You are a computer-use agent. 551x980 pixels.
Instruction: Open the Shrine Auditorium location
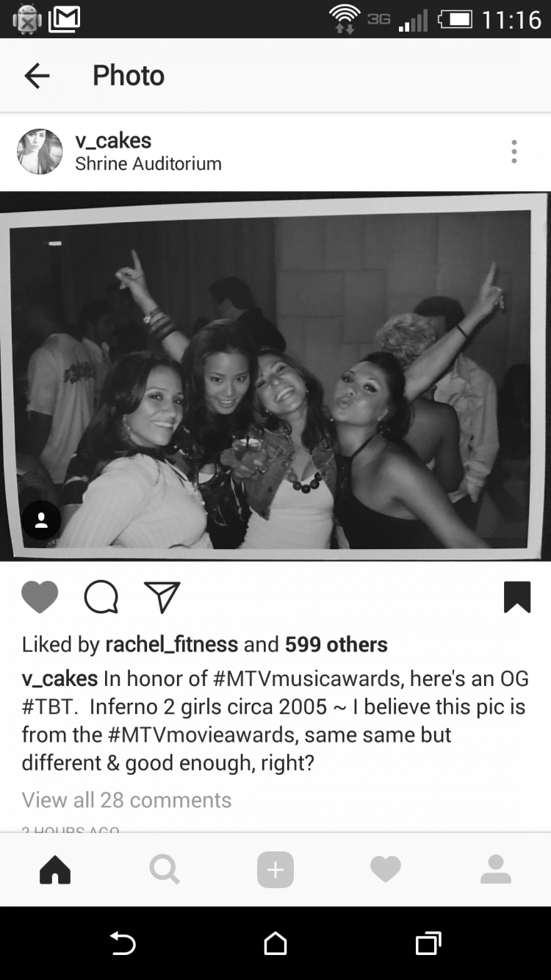[148, 164]
